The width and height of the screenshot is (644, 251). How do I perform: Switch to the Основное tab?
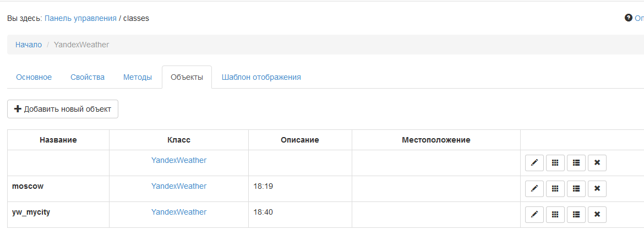click(x=34, y=77)
